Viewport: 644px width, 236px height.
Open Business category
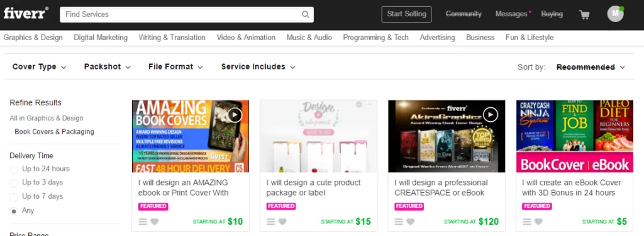(480, 38)
